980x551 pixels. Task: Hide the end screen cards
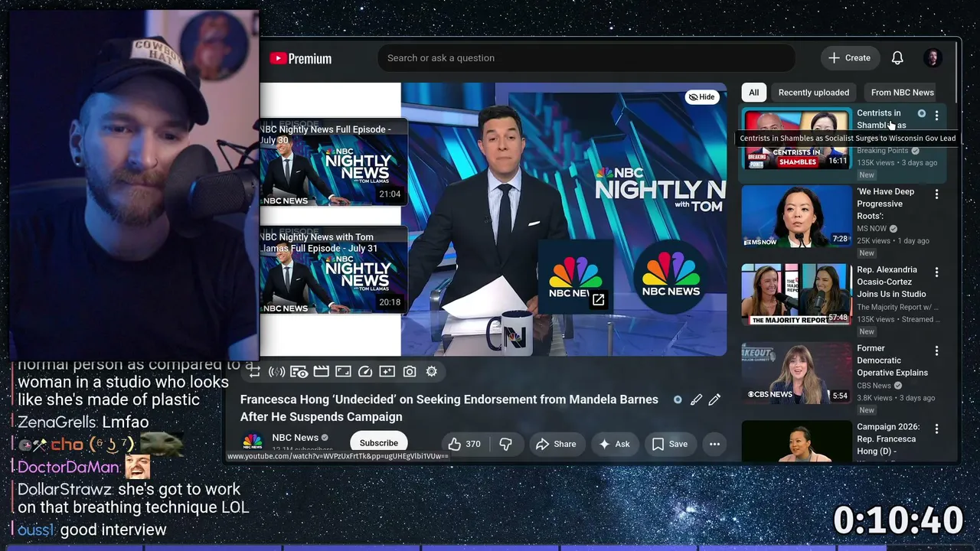click(x=701, y=97)
